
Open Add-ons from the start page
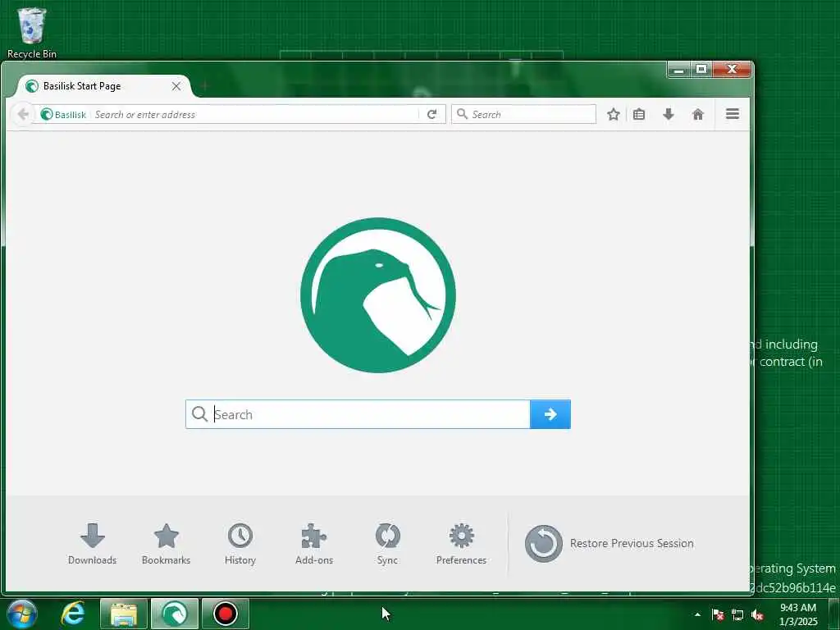[314, 544]
